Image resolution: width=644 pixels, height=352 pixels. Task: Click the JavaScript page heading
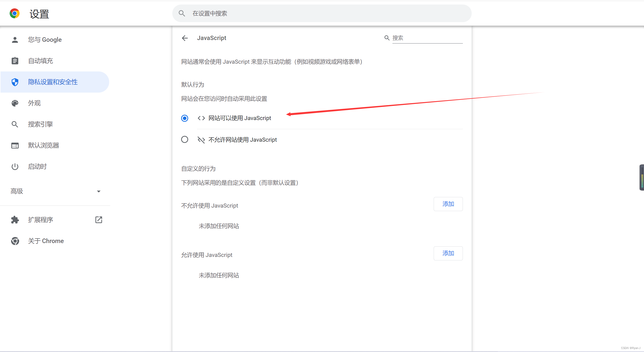tap(212, 38)
